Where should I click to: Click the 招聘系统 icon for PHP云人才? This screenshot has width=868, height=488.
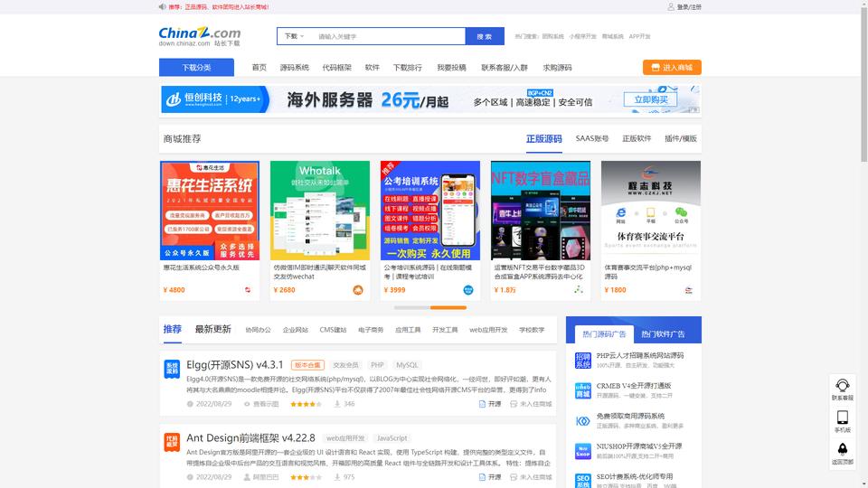point(583,361)
